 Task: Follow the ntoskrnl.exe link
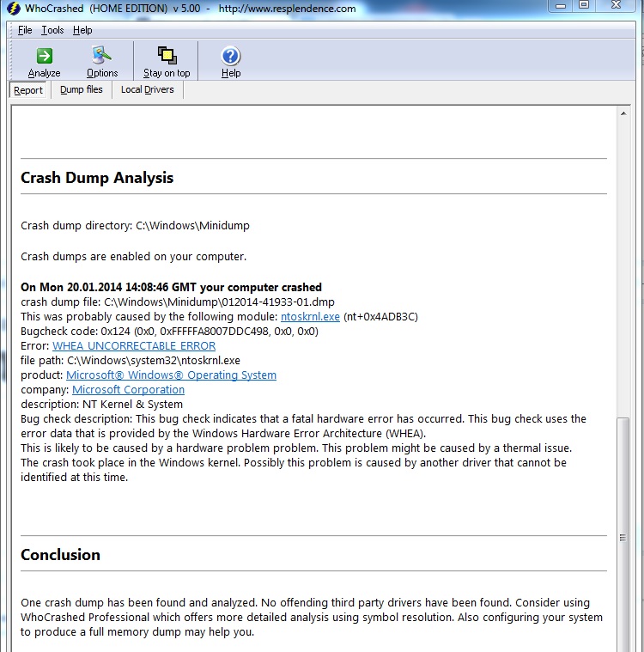(x=310, y=316)
